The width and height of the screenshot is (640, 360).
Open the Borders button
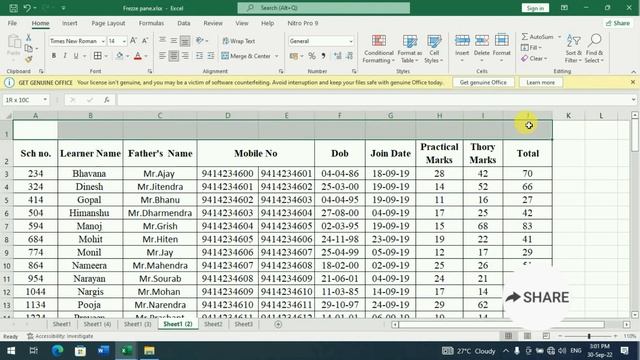click(x=98, y=56)
